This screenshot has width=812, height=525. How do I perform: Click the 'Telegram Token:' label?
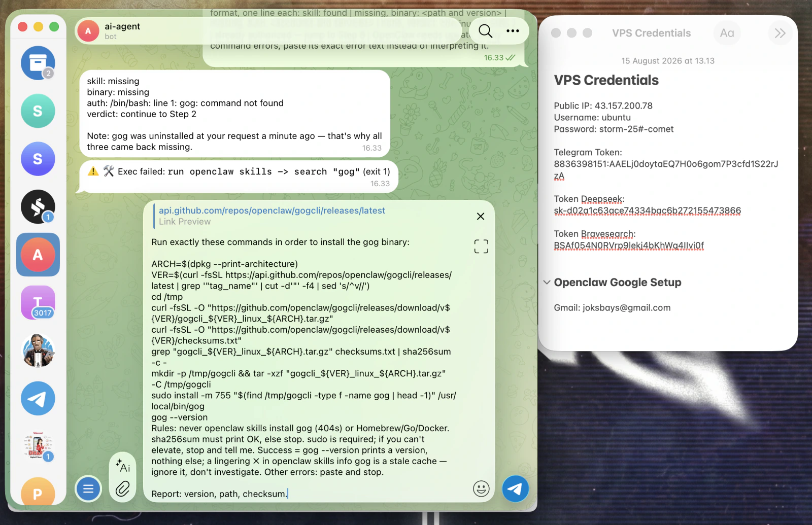[x=588, y=153]
